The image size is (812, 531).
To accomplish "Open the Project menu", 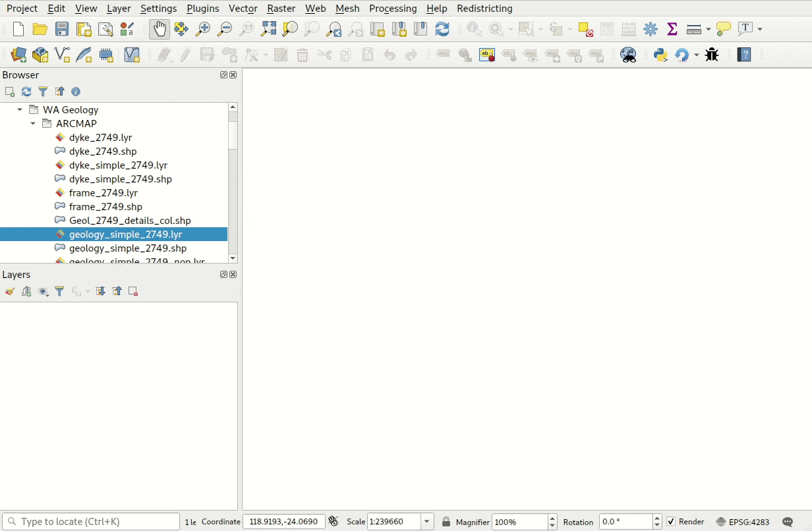I will tap(22, 9).
